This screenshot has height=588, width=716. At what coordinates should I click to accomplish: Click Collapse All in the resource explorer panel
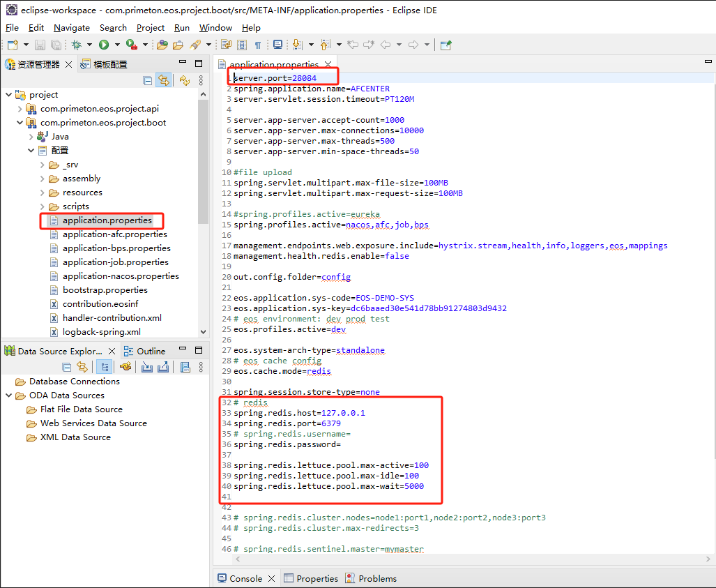pos(148,80)
